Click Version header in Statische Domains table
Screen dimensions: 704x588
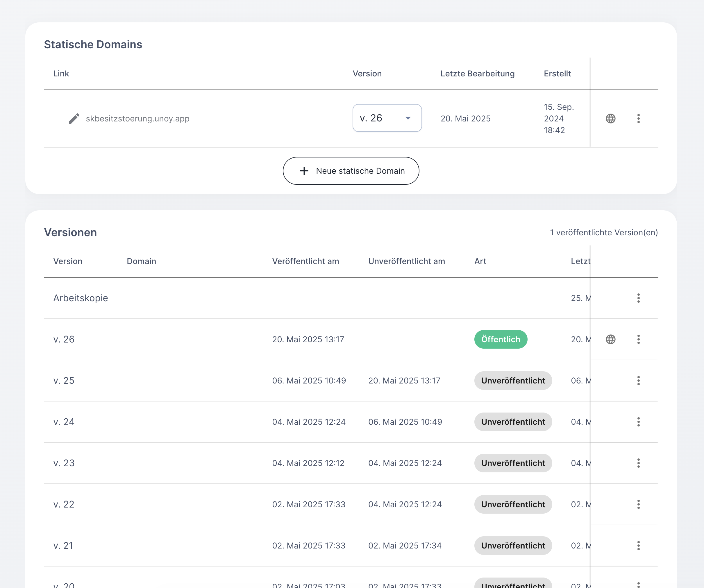(367, 74)
